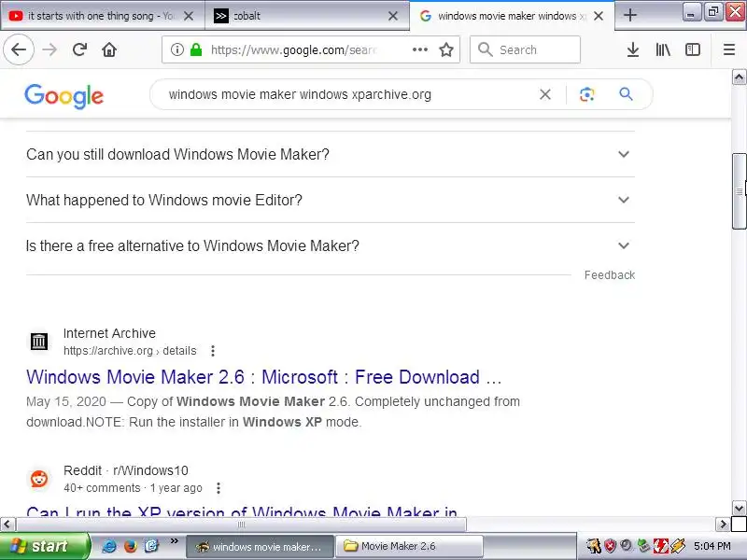Click the Feedback link
747x560 pixels.
tap(610, 275)
